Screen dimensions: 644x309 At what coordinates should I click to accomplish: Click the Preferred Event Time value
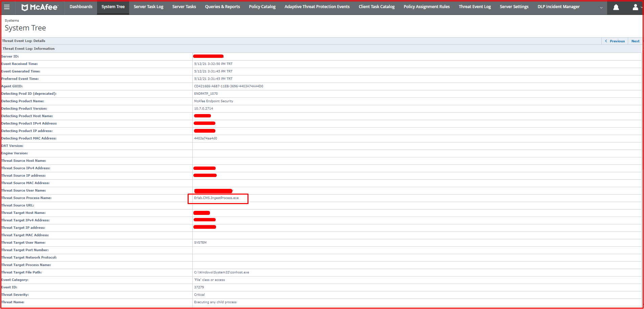click(213, 79)
